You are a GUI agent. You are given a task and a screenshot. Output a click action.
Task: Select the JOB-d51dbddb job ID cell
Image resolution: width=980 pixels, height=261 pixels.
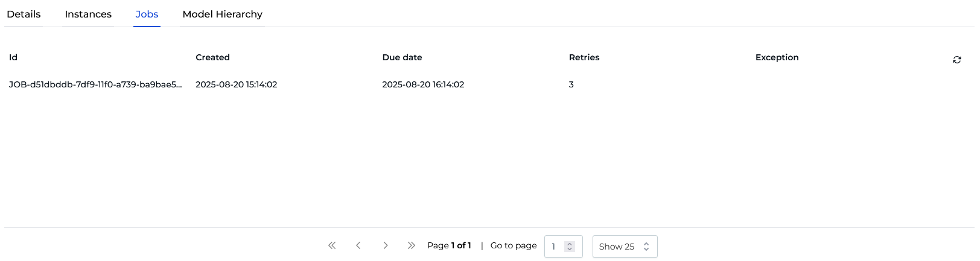[x=95, y=84]
